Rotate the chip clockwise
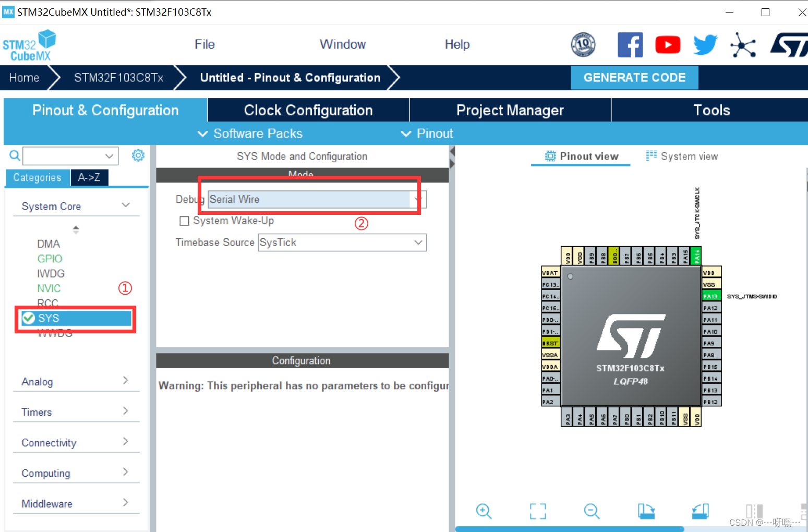 [646, 511]
